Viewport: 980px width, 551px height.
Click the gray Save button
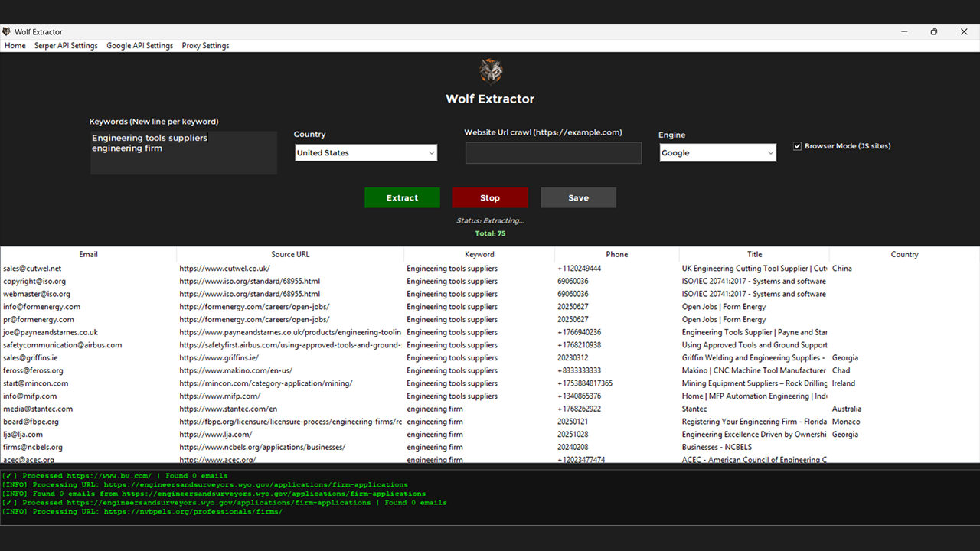point(578,197)
